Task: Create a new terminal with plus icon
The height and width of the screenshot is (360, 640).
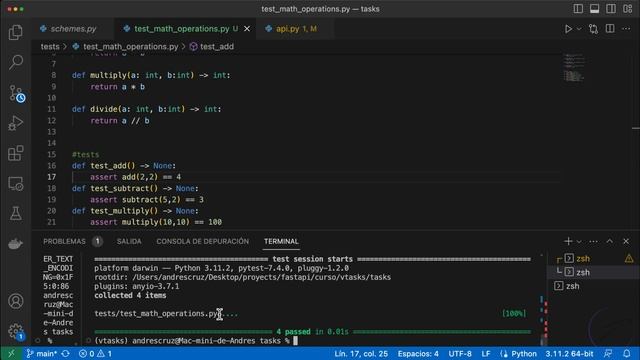Action: click(568, 242)
